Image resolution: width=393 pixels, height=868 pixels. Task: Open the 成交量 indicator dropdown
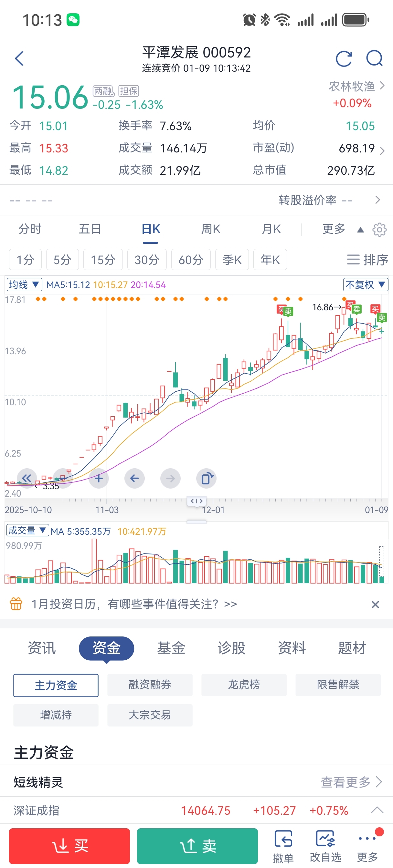point(27,531)
